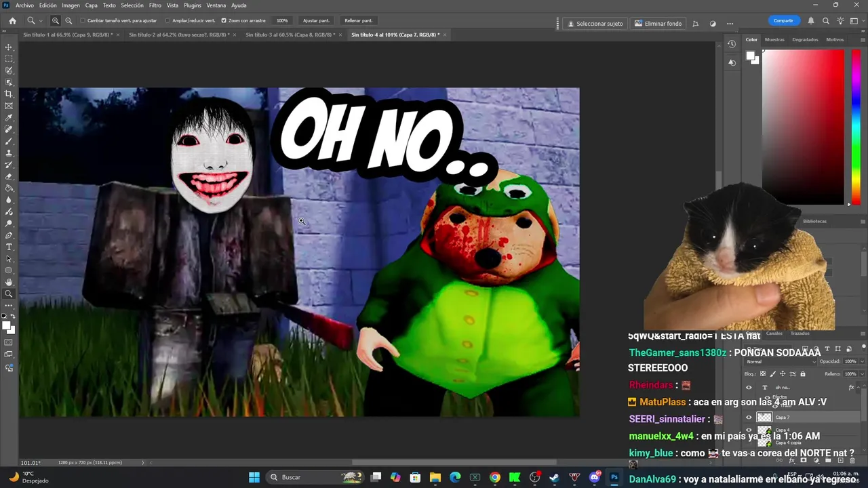This screenshot has width=868, height=488.
Task: Select the Eyedropper tool
Action: (x=9, y=117)
